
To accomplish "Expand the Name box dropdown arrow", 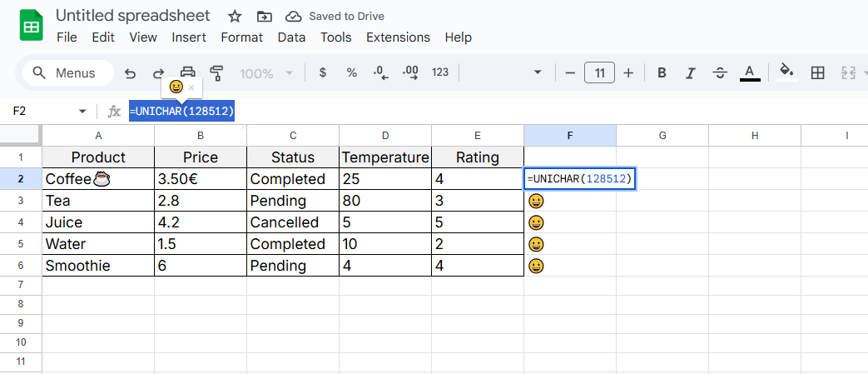I will tap(82, 111).
